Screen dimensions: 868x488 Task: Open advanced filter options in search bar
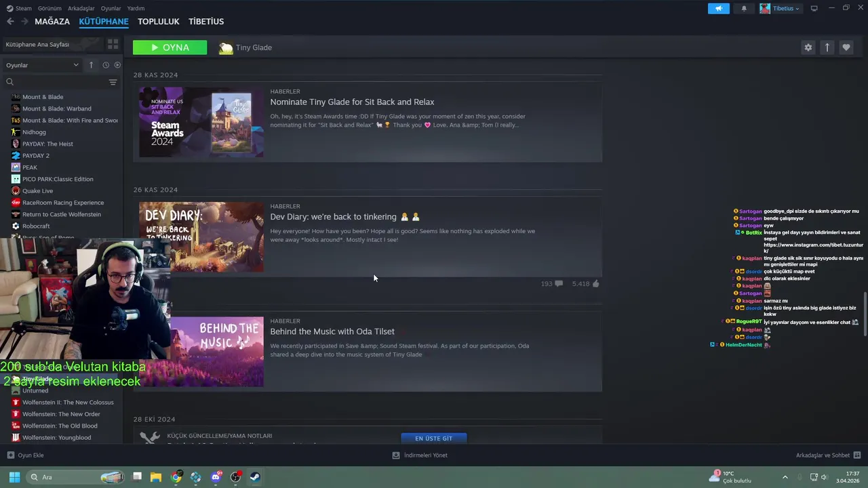(113, 82)
